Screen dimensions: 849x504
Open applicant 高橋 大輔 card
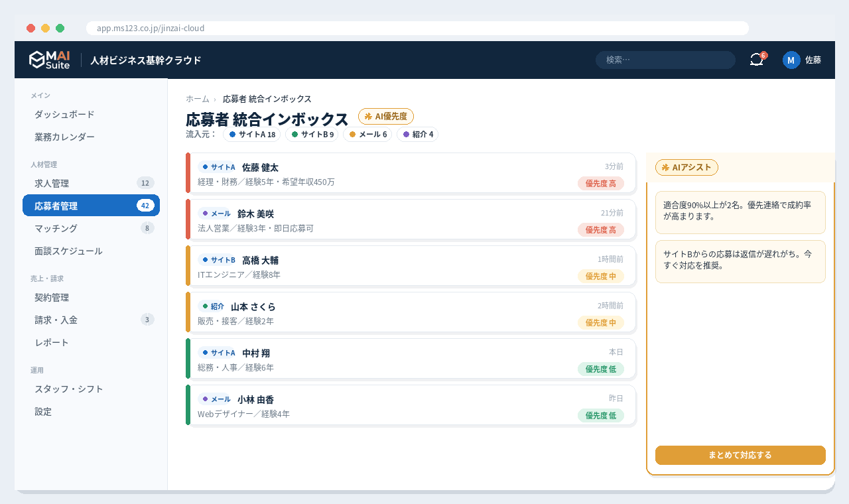[x=411, y=266]
